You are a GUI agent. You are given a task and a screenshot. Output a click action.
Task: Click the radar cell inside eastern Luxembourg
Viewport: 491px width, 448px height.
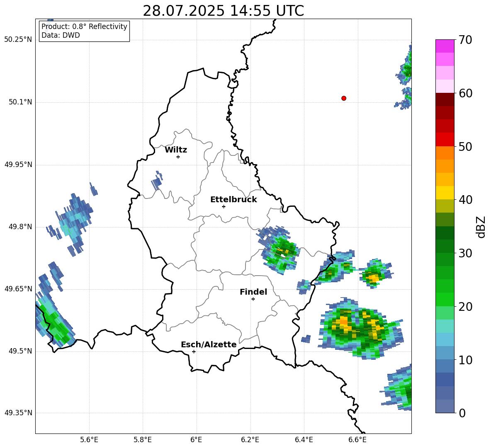click(278, 249)
